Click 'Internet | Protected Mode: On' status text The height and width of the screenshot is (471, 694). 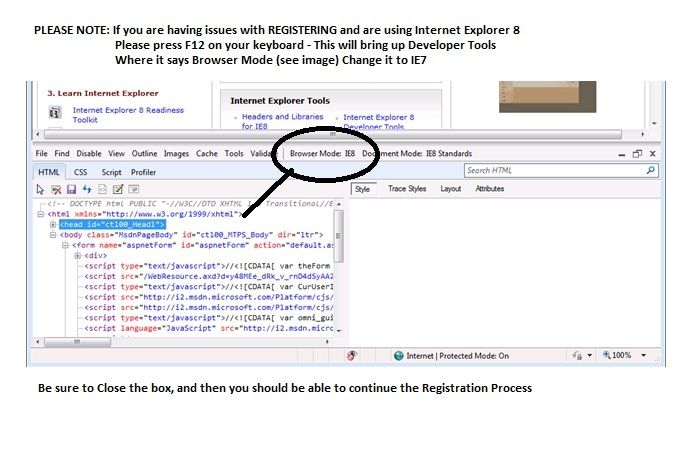(458, 355)
